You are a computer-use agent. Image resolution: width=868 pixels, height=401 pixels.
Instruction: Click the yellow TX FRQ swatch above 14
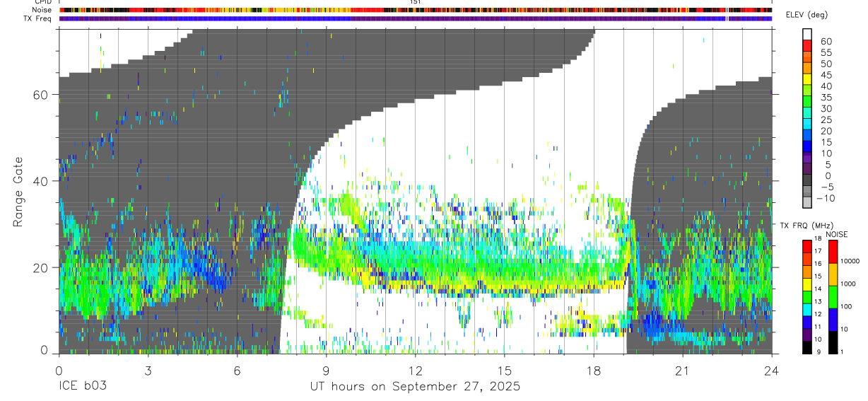[807, 284]
